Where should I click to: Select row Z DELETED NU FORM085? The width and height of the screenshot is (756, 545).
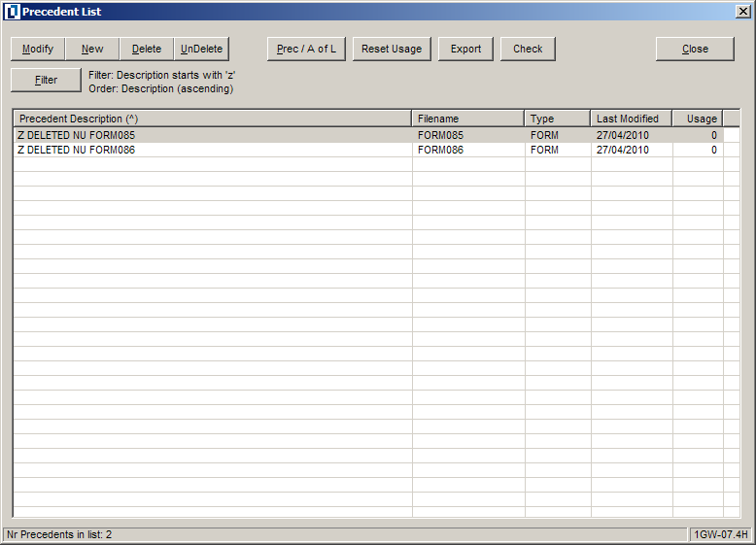369,135
